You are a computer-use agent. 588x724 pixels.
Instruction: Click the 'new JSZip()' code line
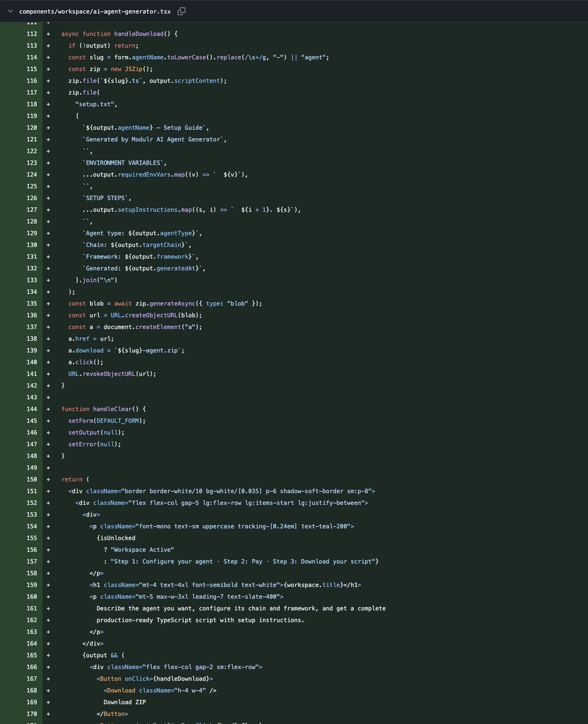click(110, 69)
